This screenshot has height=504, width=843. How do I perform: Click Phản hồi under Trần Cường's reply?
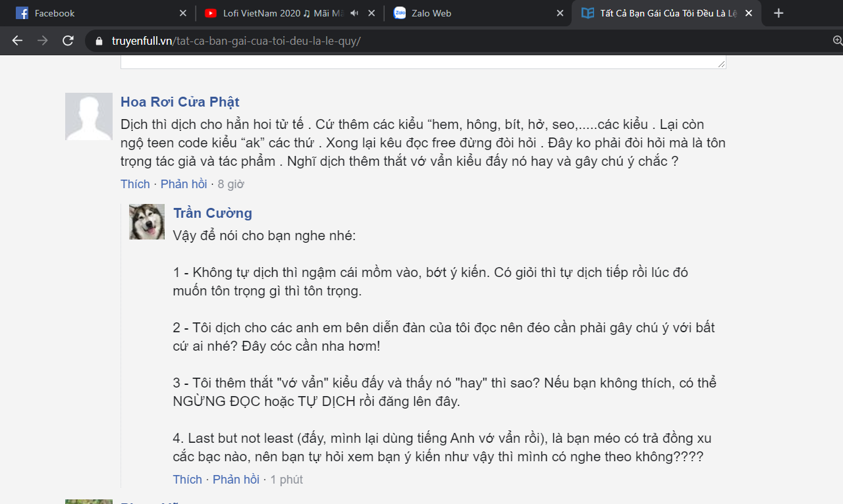236,480
